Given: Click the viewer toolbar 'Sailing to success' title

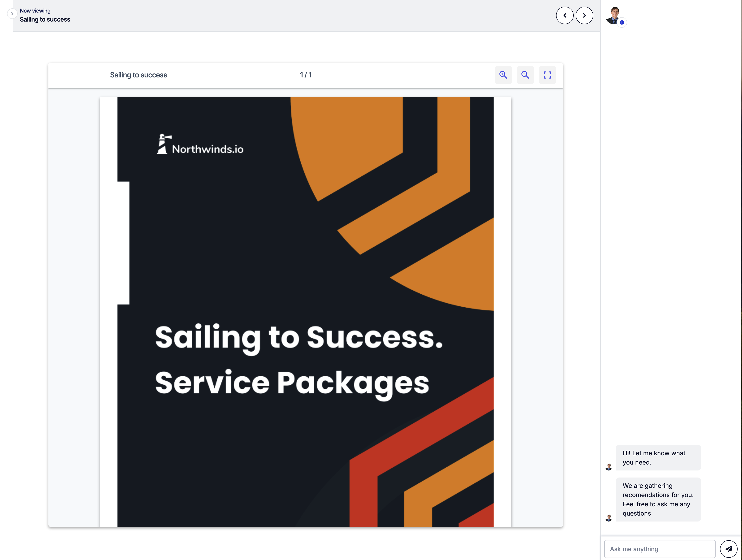Looking at the screenshot, I should (138, 75).
